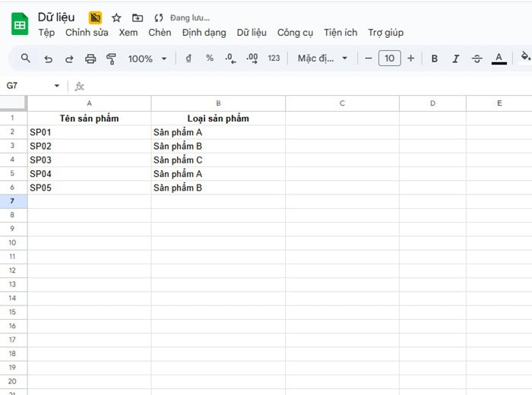532x395 pixels.
Task: Select Sản phẩm A cell in row 2
Action: click(x=218, y=132)
